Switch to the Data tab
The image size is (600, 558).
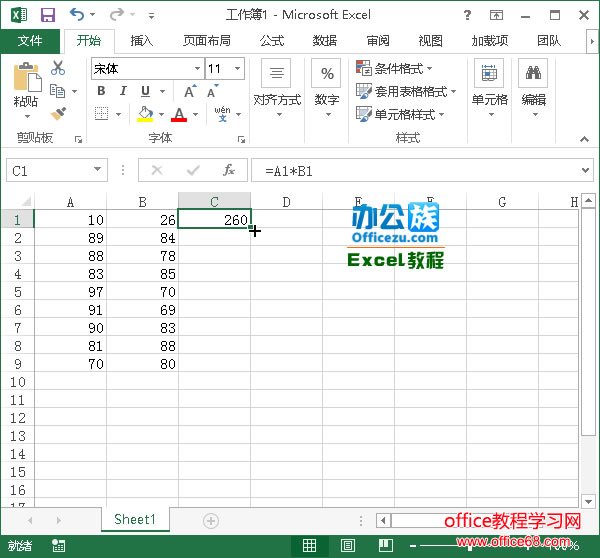click(x=324, y=41)
